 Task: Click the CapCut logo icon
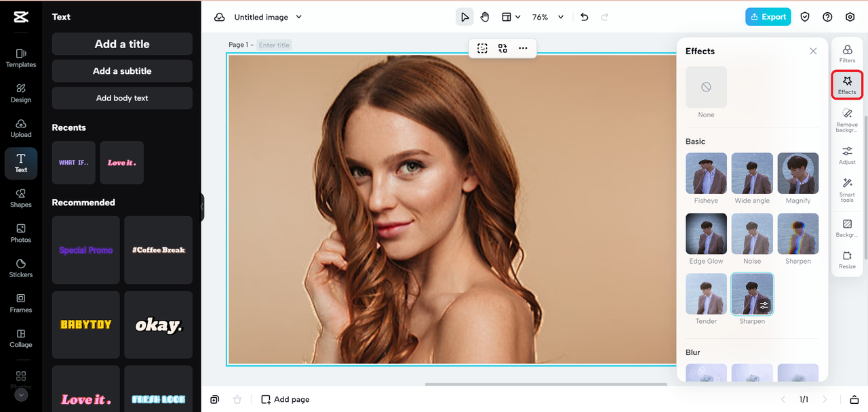pyautogui.click(x=20, y=18)
